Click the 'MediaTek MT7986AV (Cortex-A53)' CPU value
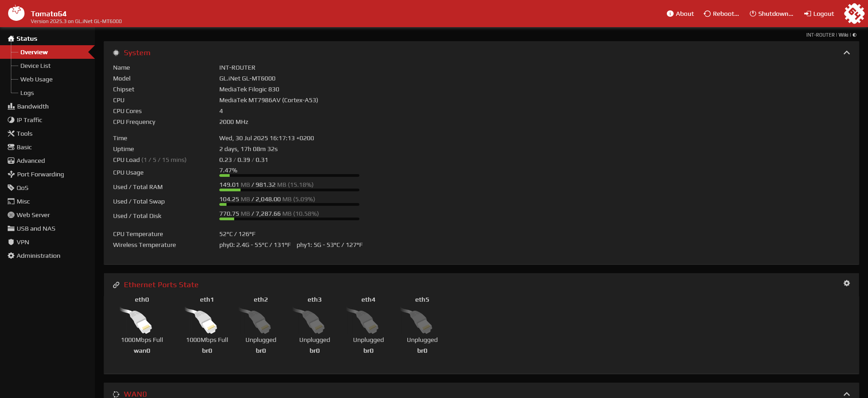The width and height of the screenshot is (868, 398). coord(269,100)
